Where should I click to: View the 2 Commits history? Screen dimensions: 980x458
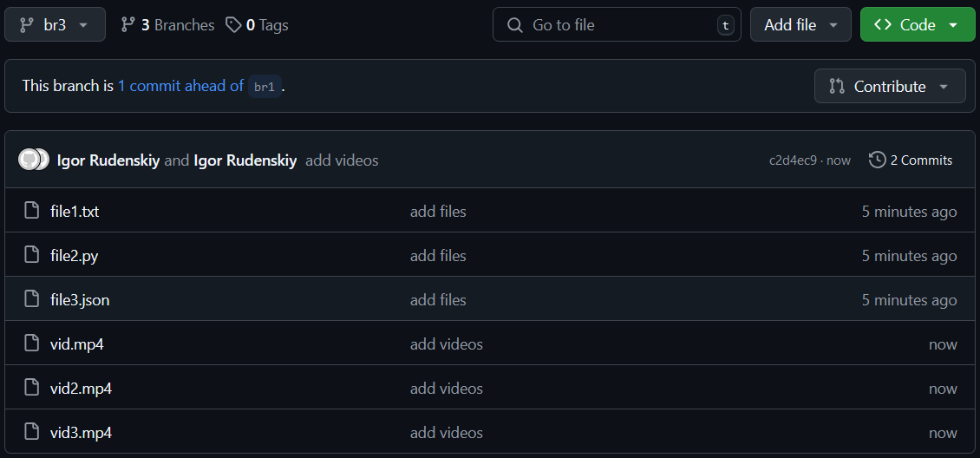point(911,160)
